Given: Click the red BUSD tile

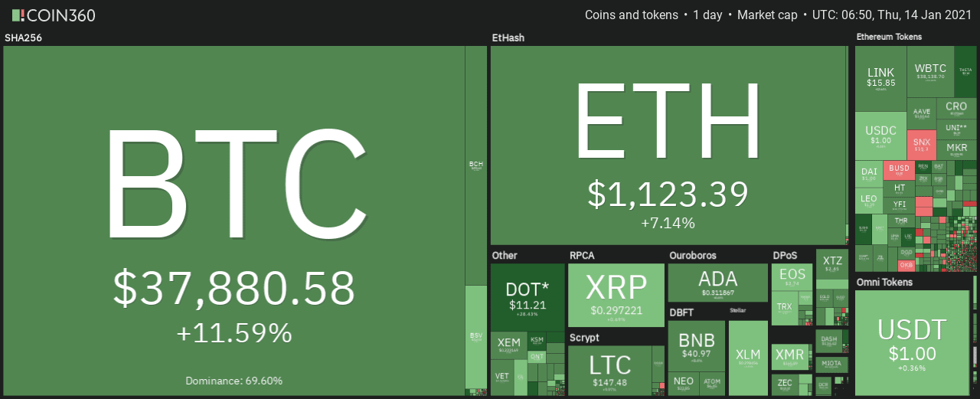Looking at the screenshot, I should 899,170.
